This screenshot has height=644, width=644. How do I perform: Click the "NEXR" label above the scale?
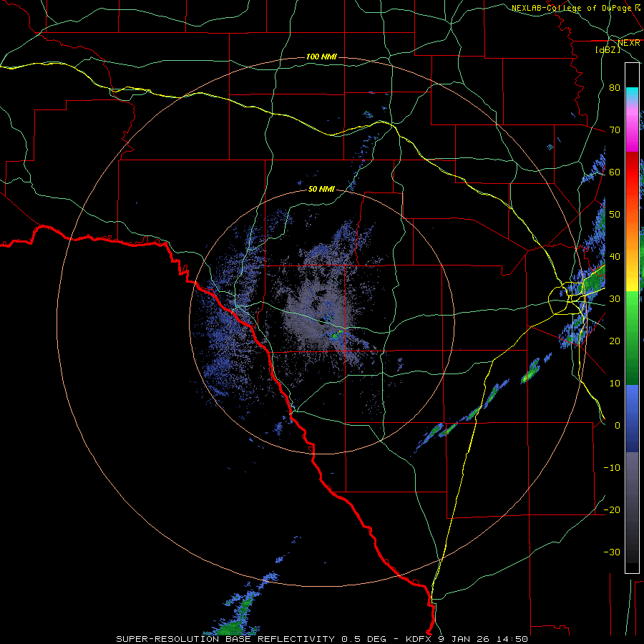click(629, 43)
